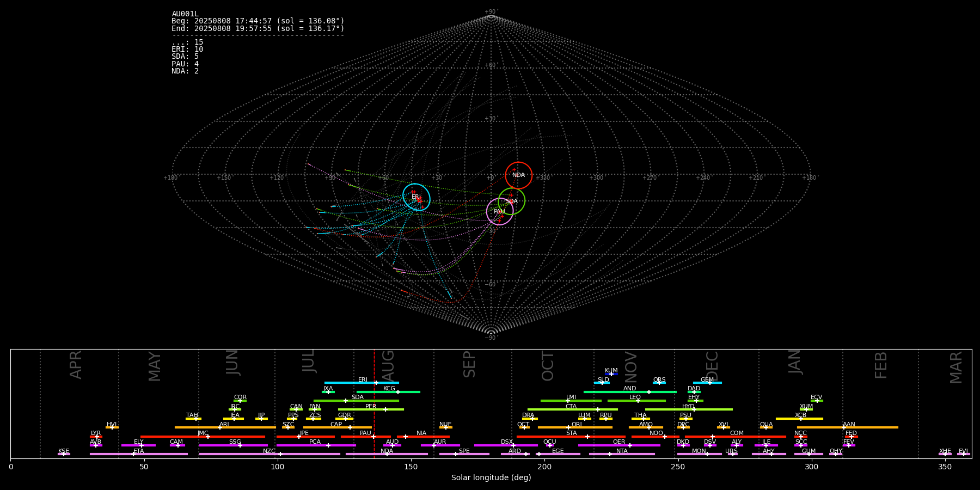Click the dark blue KUM bar in timeline
This screenshot has height=490, width=980.
click(x=611, y=374)
